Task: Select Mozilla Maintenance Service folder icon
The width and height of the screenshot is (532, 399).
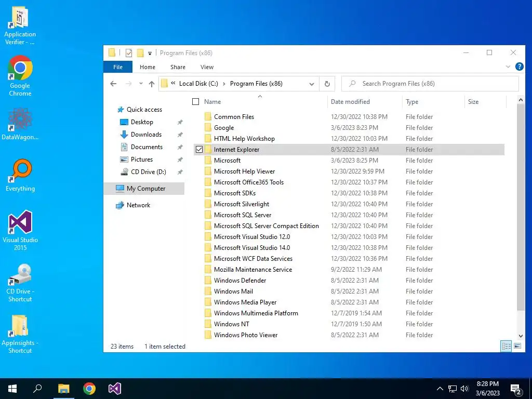Action: click(208, 270)
